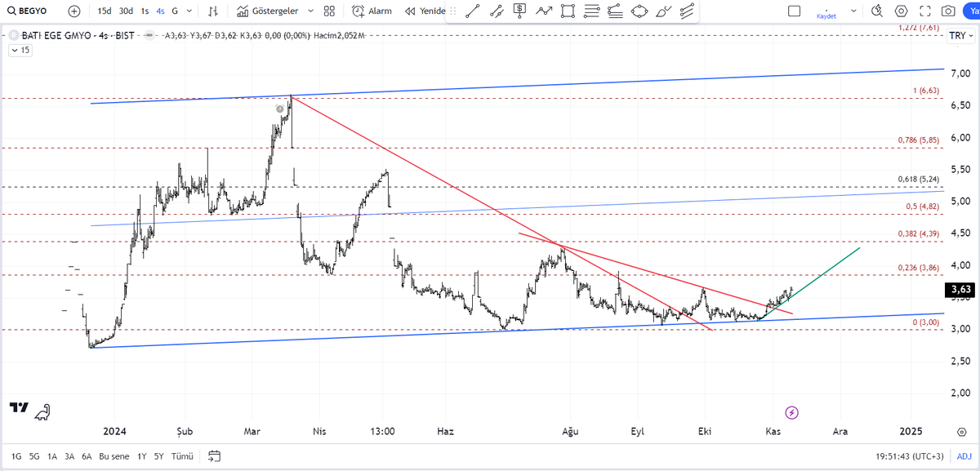The image size is (980, 471).
Task: Select the horizontal lines Fib retracement tool
Action: pyautogui.click(x=591, y=11)
